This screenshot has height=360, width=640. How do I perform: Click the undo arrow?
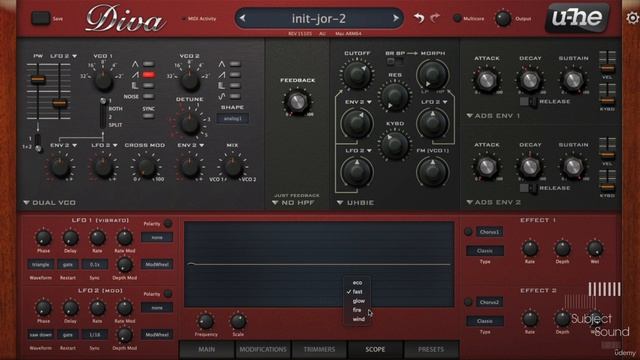(419, 18)
